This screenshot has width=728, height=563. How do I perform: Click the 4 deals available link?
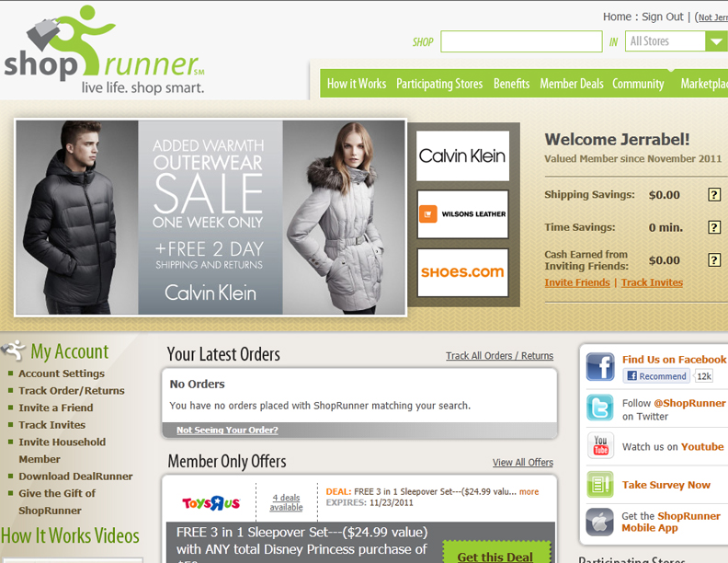(x=286, y=502)
